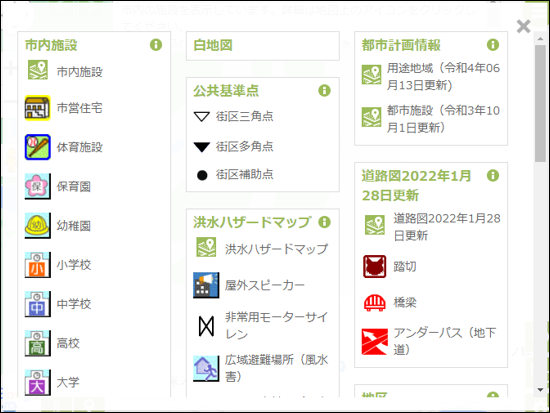This screenshot has width=550, height=413.
Task: Select the 小学校 school icon
Action: coord(38,265)
